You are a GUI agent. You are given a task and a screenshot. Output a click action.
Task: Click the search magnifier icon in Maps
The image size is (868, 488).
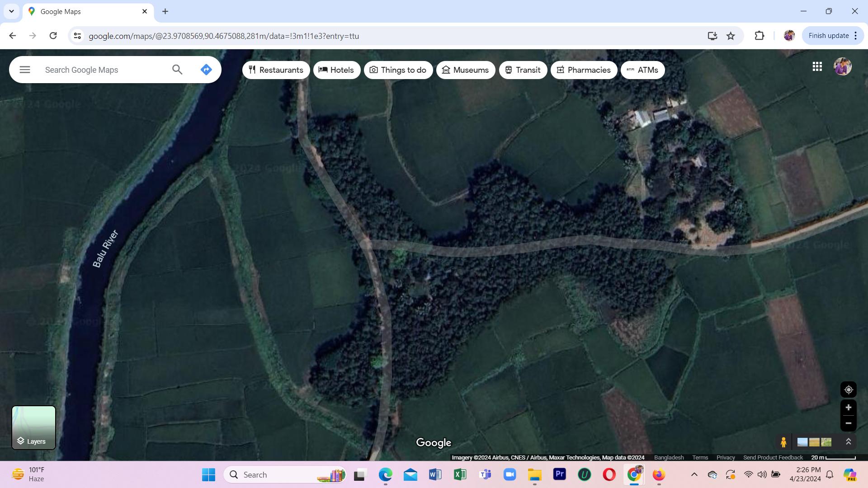coord(177,70)
